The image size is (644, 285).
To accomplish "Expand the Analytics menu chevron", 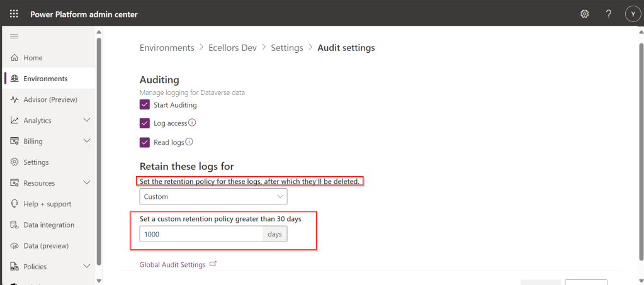I will click(87, 120).
